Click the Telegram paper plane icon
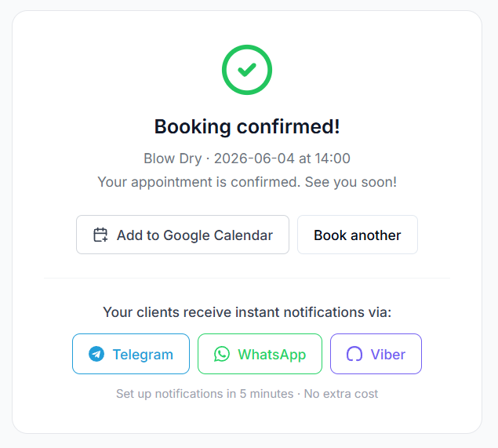The height and width of the screenshot is (448, 498). click(x=96, y=354)
